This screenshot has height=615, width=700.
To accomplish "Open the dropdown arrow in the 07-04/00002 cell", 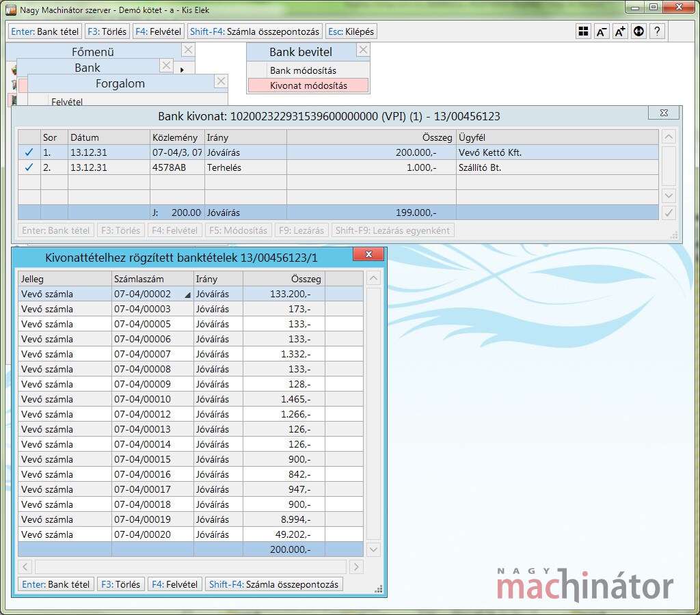I will [x=187, y=295].
